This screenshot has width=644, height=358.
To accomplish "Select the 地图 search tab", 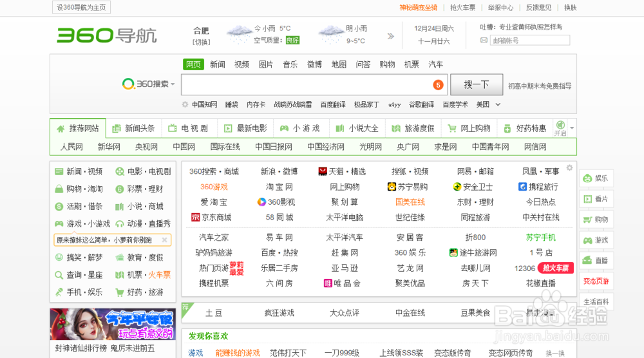I will tap(339, 64).
